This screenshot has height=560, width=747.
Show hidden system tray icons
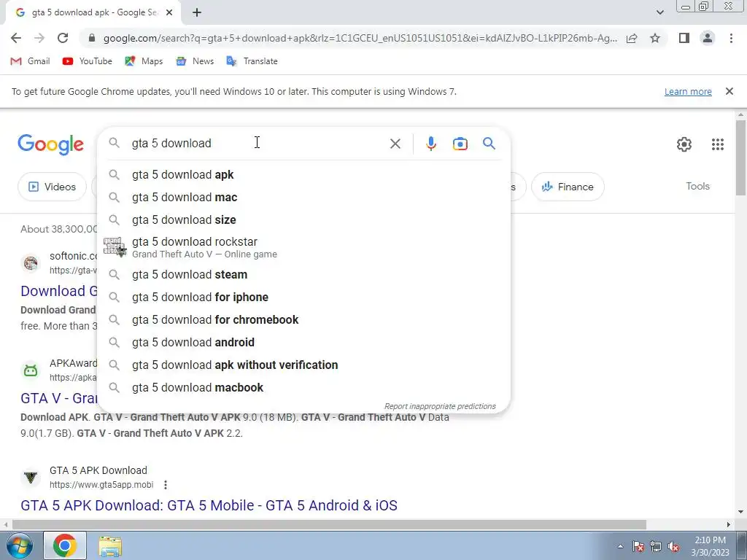620,546
